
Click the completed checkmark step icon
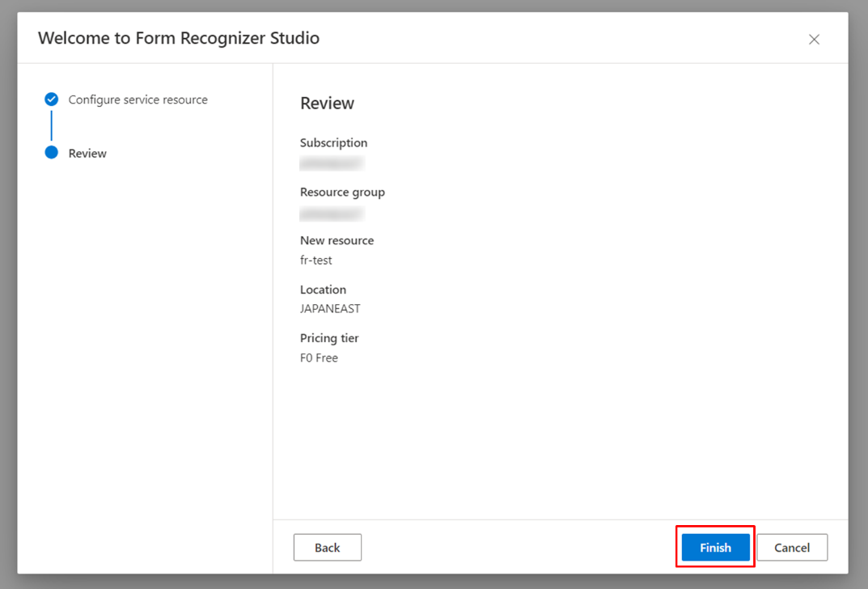[x=52, y=99]
